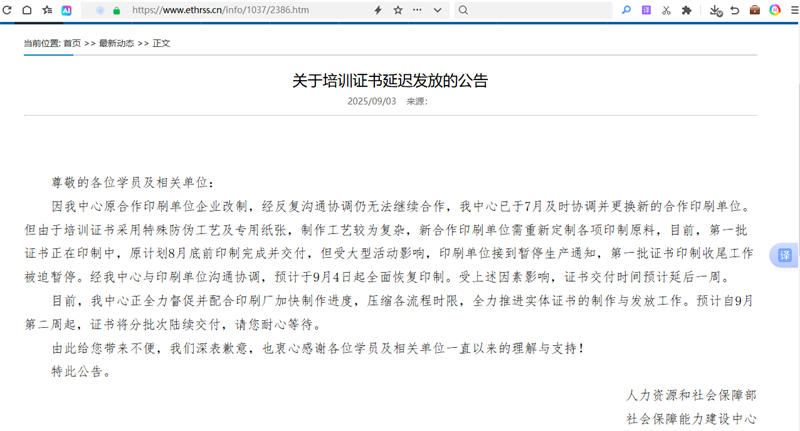Image resolution: width=800 pixels, height=431 pixels.
Task: Open the downloads panel
Action: click(x=715, y=10)
